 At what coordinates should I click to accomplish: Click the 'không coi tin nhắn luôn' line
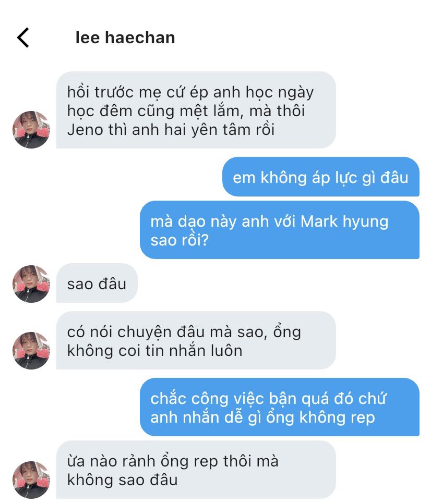(x=155, y=351)
